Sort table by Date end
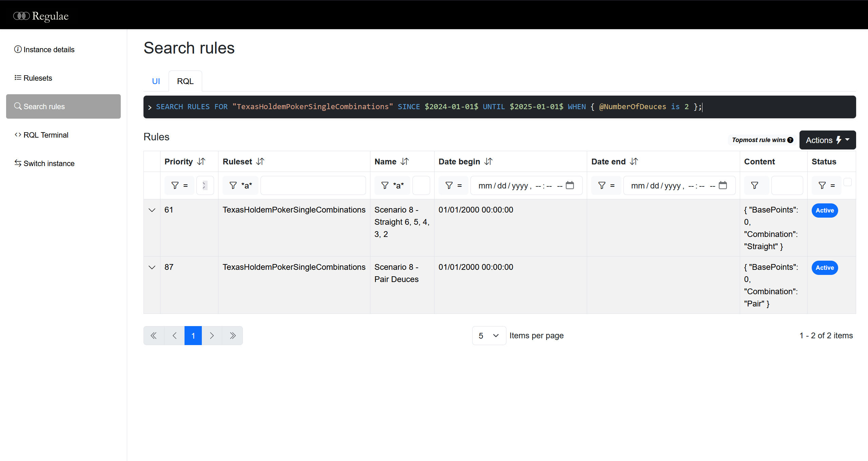 [634, 161]
